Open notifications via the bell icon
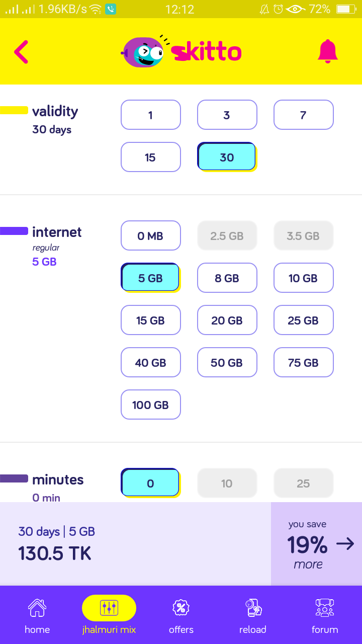Image resolution: width=362 pixels, height=644 pixels. coord(328,51)
